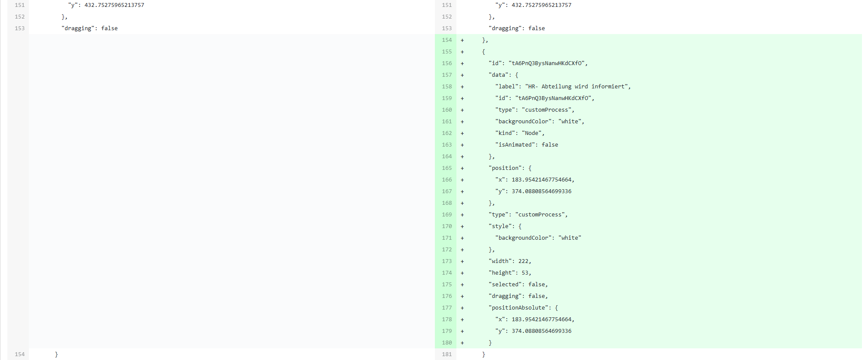Click line number 162 next to the kind entry
Image resolution: width=868 pixels, height=360 pixels.
(x=446, y=133)
